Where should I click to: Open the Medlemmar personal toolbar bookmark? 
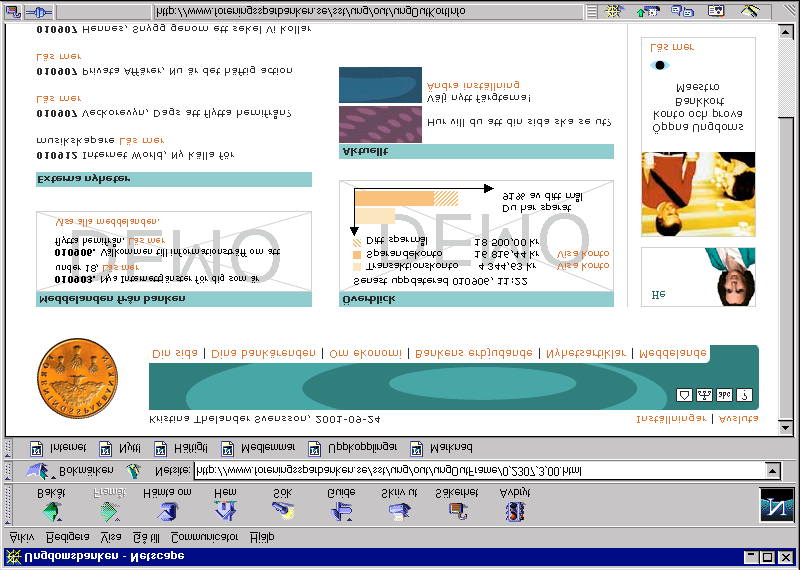coord(258,448)
